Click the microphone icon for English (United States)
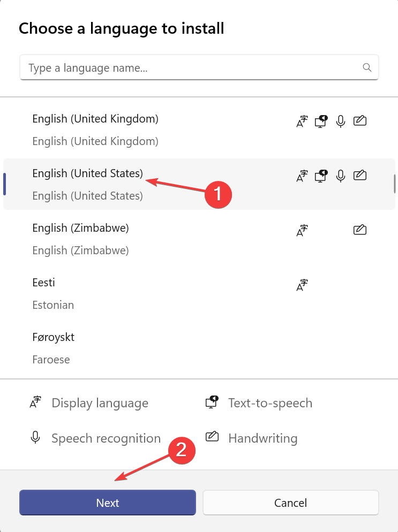This screenshot has width=398, height=532. pyautogui.click(x=341, y=176)
